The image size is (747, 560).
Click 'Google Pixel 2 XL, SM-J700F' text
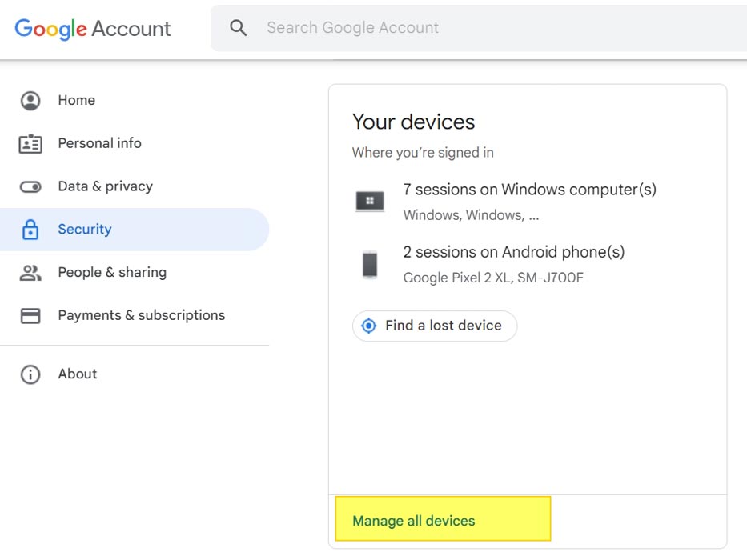(x=493, y=278)
